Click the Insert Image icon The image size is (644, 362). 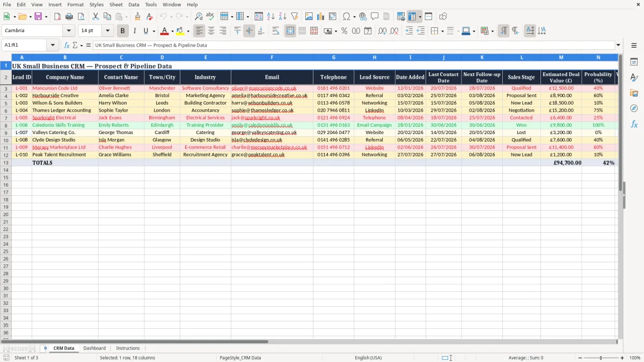(x=309, y=17)
